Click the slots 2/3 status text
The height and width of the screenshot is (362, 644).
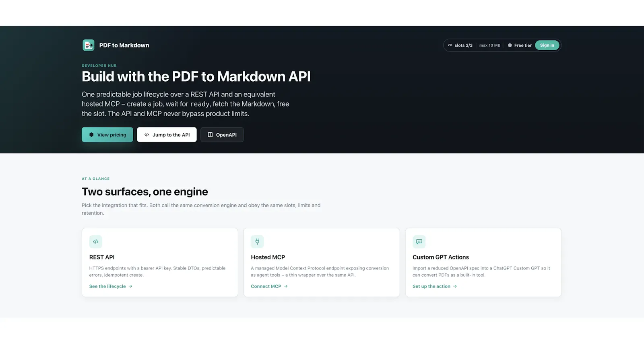tap(463, 45)
